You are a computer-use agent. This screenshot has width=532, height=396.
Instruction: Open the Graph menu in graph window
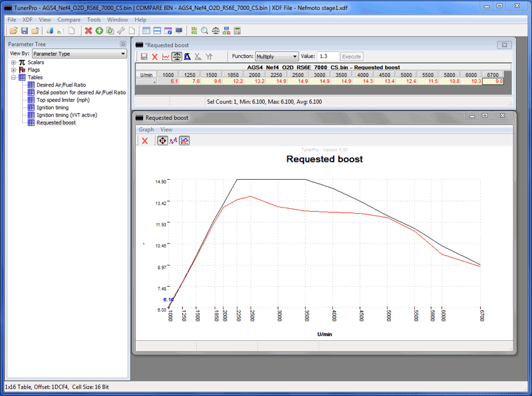[146, 130]
